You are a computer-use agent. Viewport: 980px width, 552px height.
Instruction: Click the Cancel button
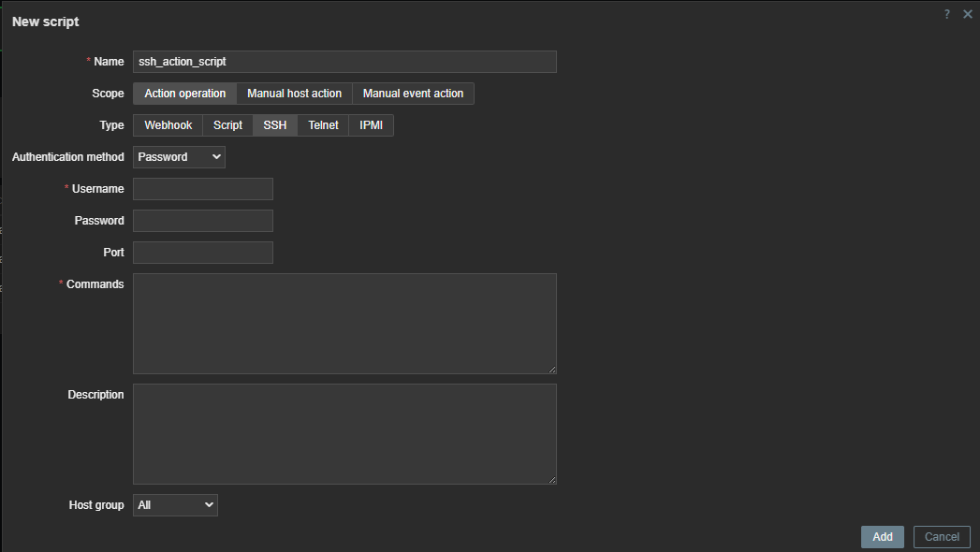point(942,537)
